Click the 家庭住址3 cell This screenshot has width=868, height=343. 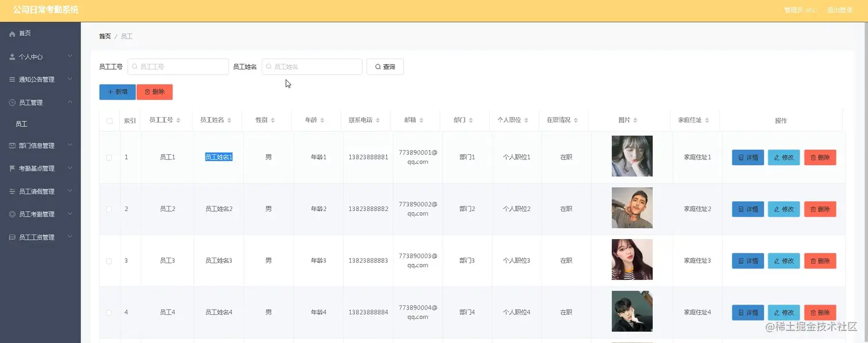point(697,260)
